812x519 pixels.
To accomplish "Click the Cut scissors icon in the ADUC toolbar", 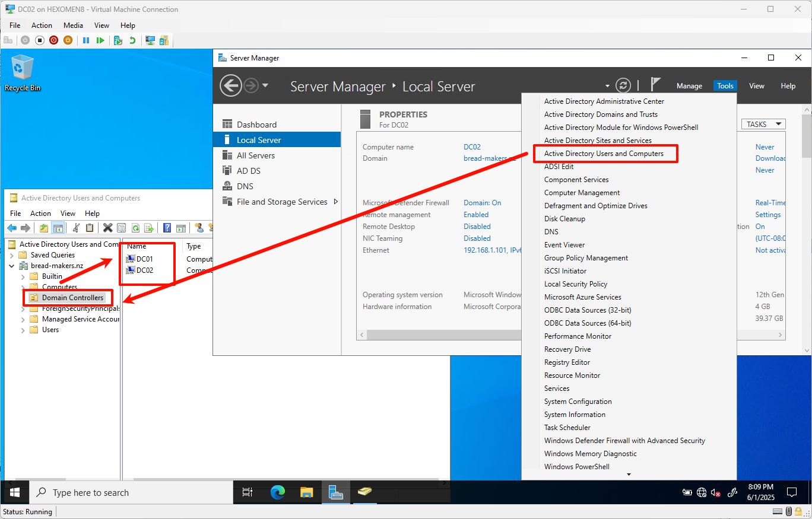I will point(76,228).
